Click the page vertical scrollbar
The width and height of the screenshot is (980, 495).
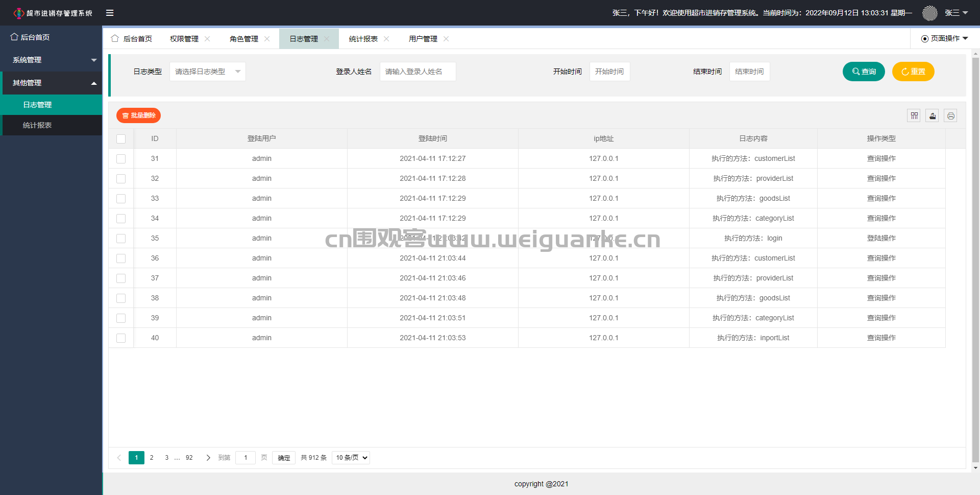pyautogui.click(x=975, y=260)
